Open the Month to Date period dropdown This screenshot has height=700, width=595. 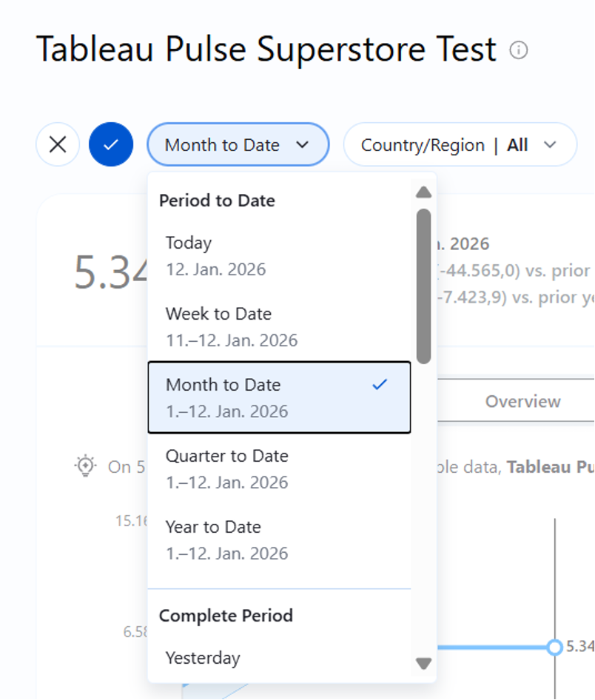[238, 145]
